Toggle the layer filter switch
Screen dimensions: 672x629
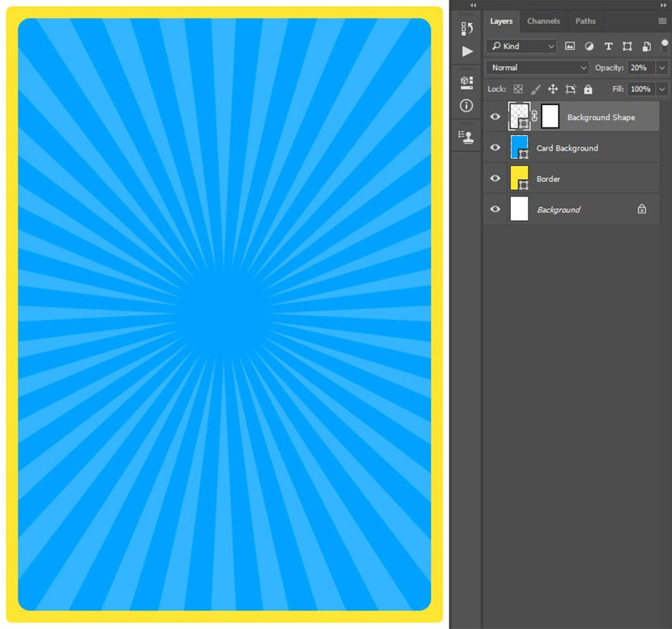(664, 46)
